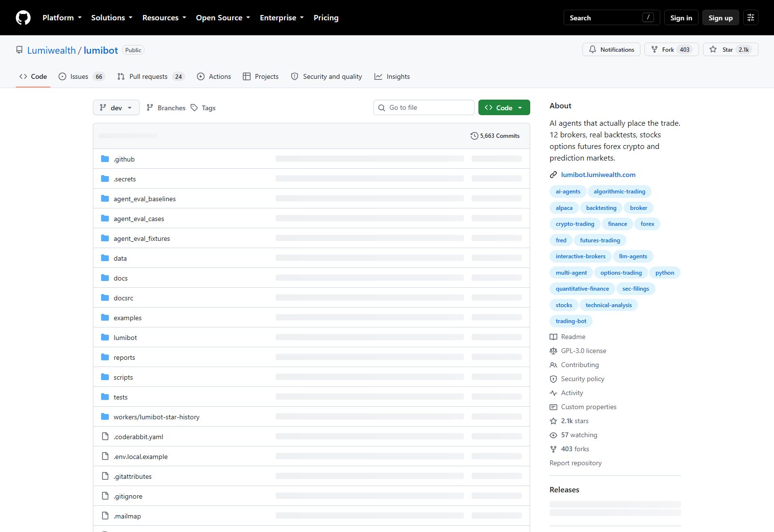774x532 pixels.
Task: Click the fork icon beside 403 forks
Action: coord(553,449)
